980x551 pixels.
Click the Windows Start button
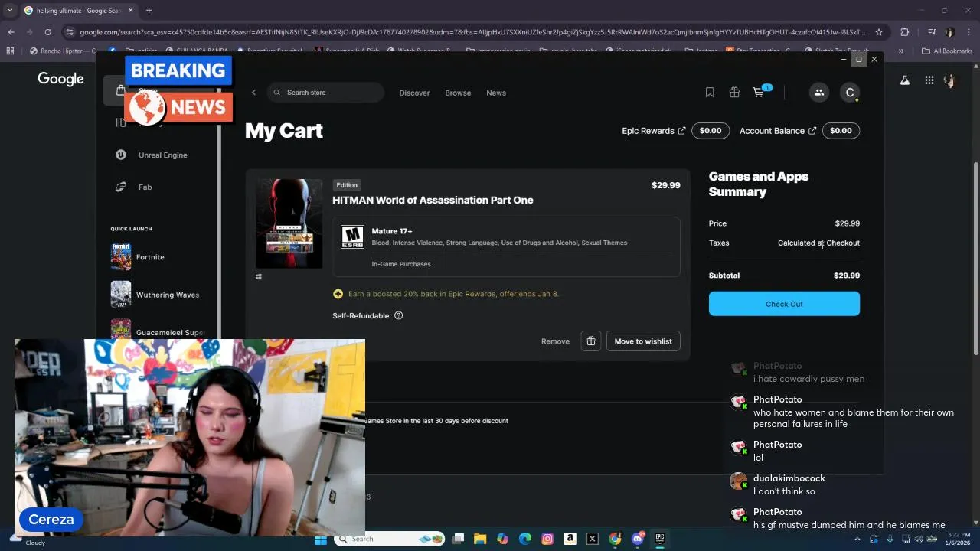321,539
